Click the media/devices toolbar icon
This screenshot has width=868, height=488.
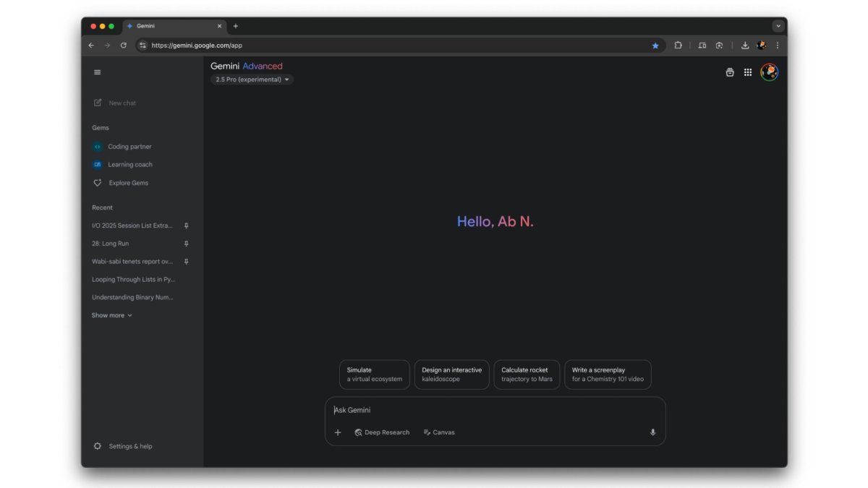[x=702, y=45]
